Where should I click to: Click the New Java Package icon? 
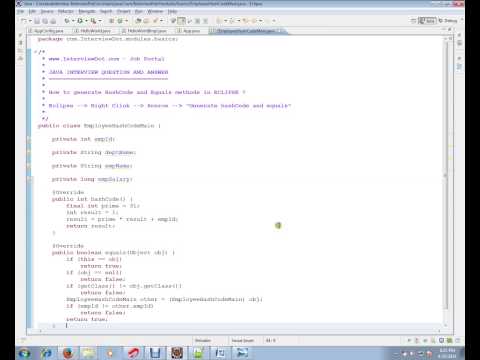click(111, 21)
